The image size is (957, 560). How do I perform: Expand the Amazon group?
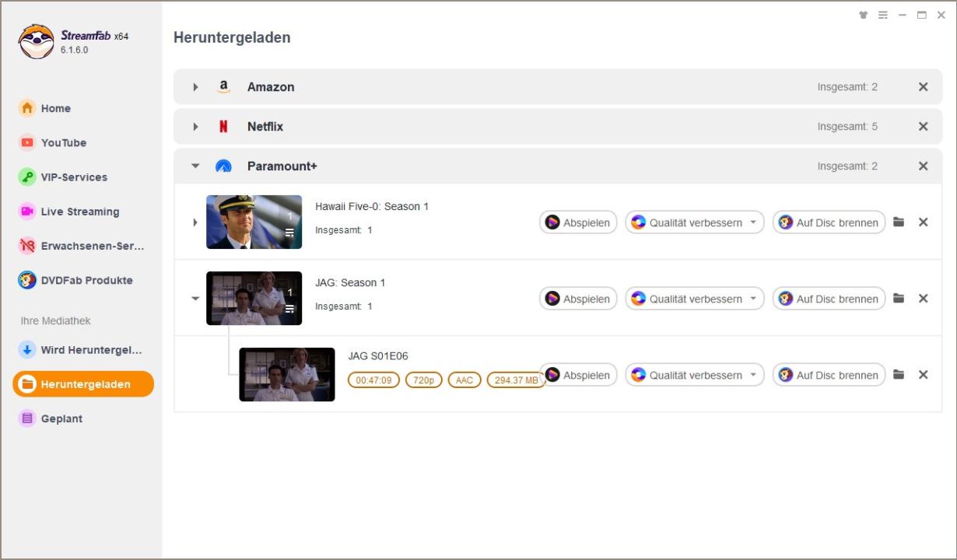tap(195, 87)
